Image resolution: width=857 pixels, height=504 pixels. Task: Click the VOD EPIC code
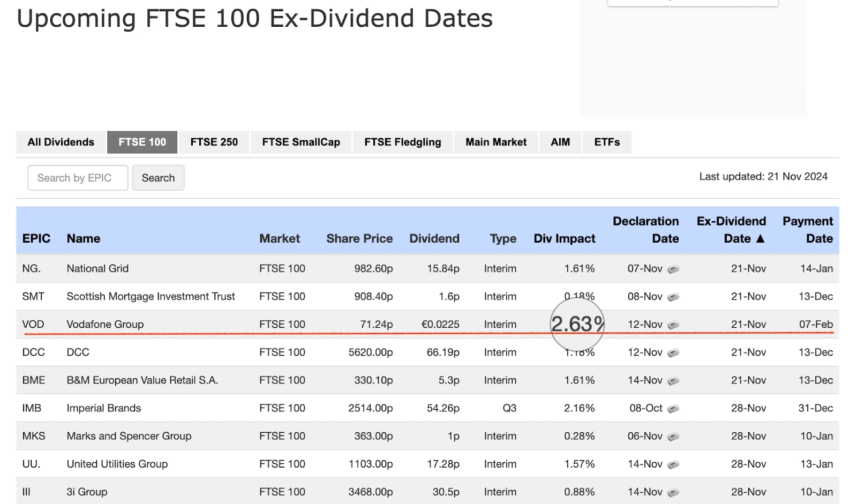(33, 324)
